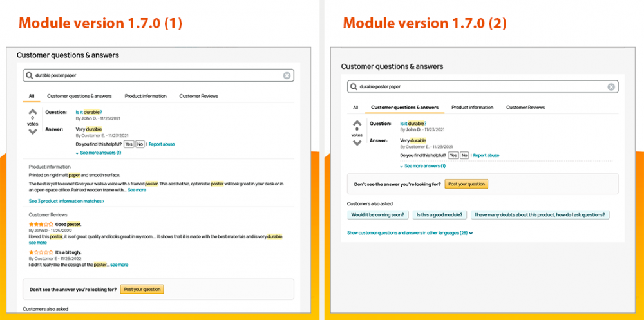Select the All tab in the version (1) panel

[32, 96]
